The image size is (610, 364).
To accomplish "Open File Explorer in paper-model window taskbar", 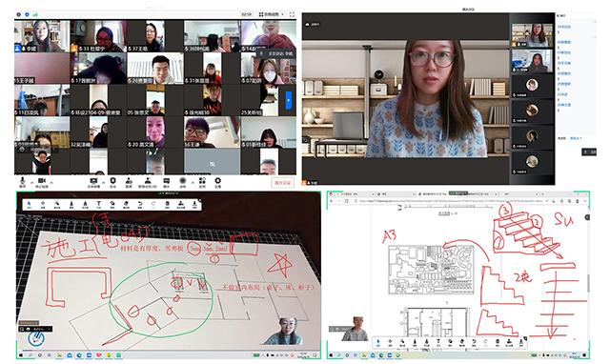I will click(59, 355).
